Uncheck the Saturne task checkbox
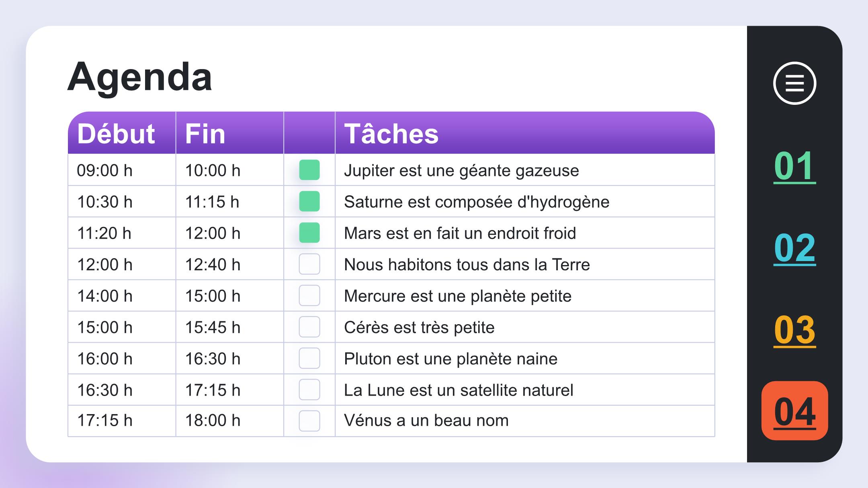This screenshot has height=488, width=868. (309, 201)
